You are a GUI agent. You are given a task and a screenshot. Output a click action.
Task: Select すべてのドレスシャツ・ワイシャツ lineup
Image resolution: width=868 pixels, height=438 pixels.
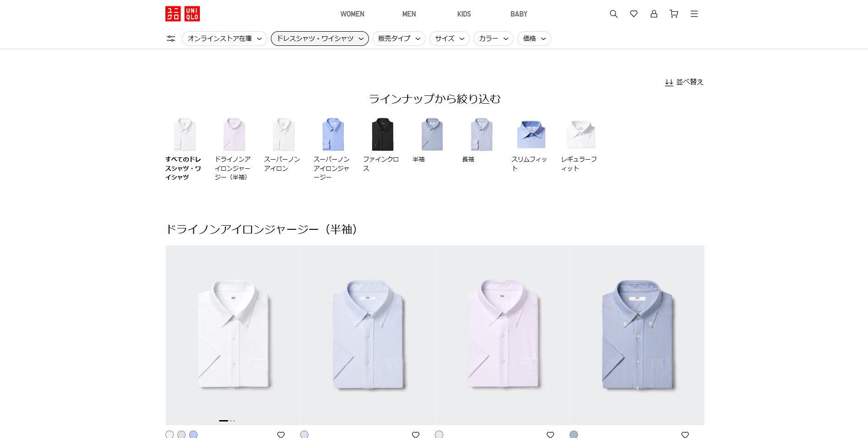[184, 149]
